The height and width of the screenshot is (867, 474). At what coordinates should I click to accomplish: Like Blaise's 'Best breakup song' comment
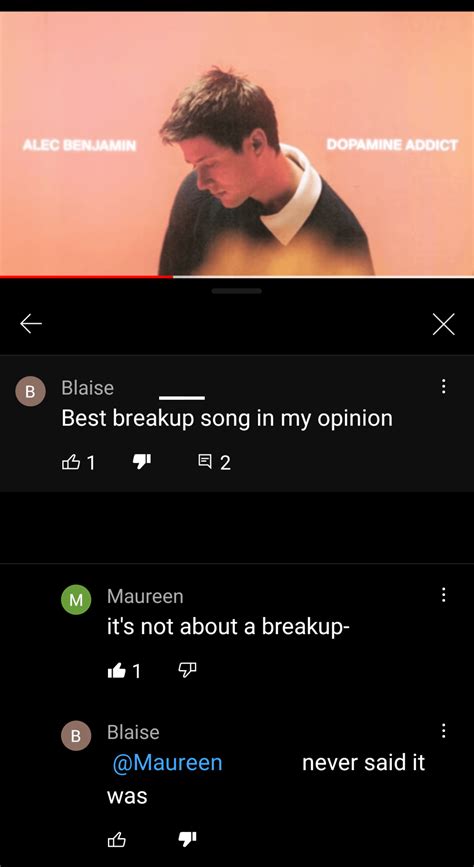click(71, 462)
